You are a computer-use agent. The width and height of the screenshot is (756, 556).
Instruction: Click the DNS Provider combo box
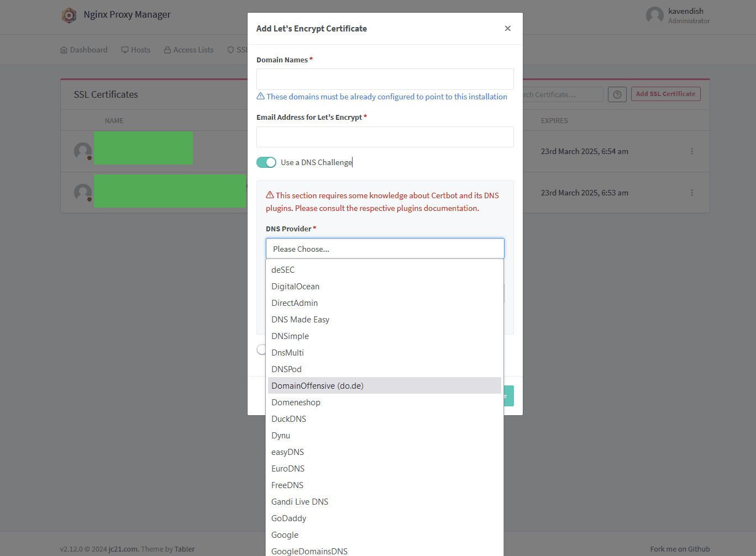[x=385, y=248]
